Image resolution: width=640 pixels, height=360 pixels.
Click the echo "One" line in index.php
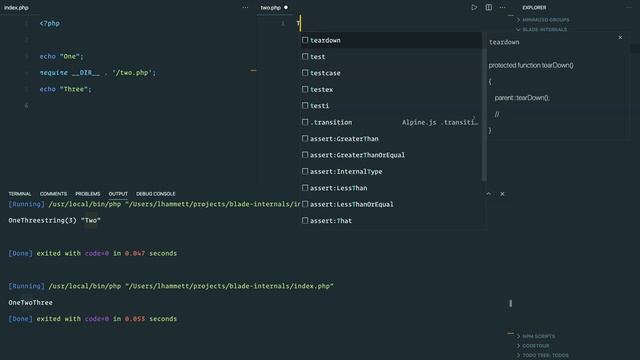(61, 56)
